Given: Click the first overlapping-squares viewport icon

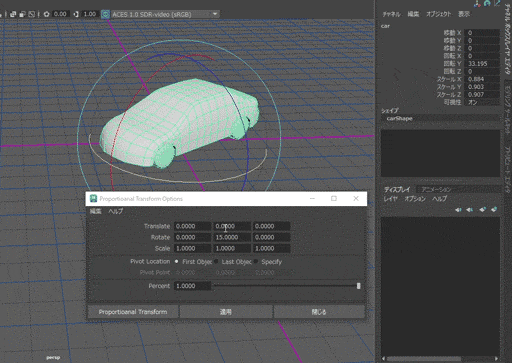Looking at the screenshot, I should tap(13, 14).
